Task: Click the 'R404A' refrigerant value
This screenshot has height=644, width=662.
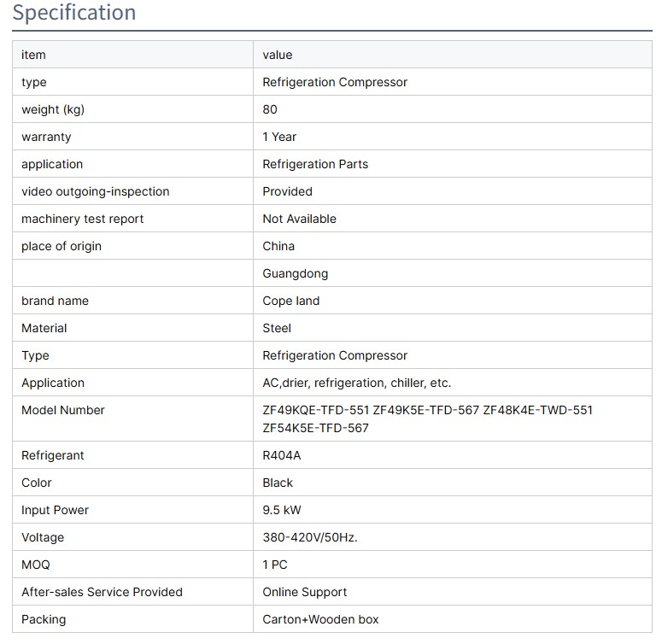Action: [282, 455]
